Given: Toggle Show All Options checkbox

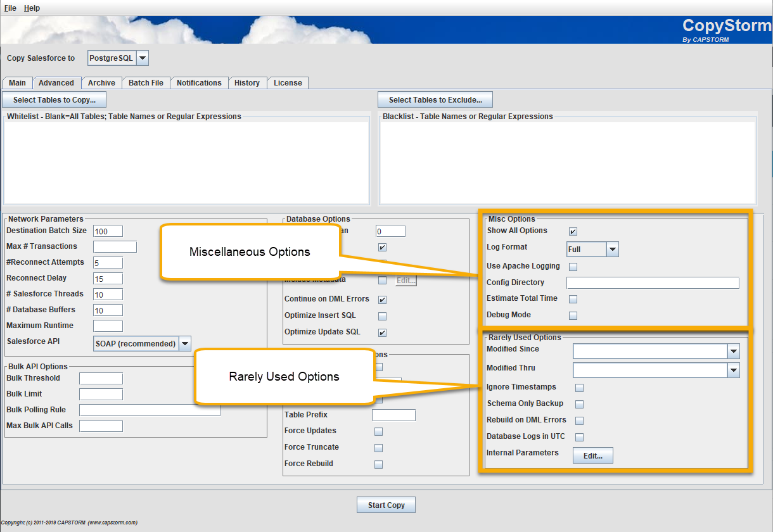Looking at the screenshot, I should tap(573, 232).
